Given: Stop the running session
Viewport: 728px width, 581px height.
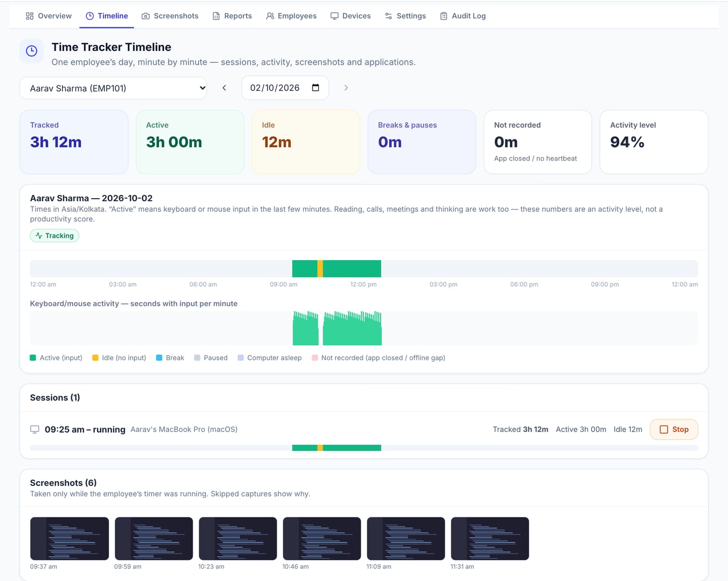Looking at the screenshot, I should click(674, 430).
